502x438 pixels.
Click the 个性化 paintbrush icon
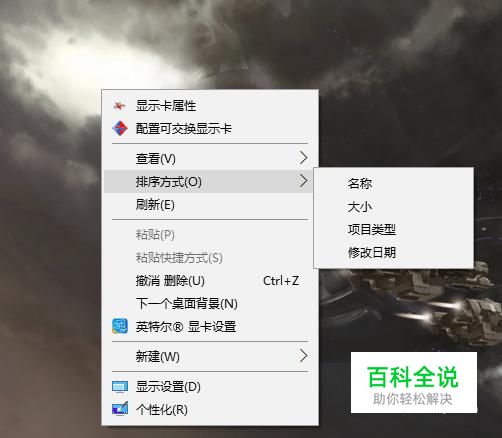pos(120,409)
